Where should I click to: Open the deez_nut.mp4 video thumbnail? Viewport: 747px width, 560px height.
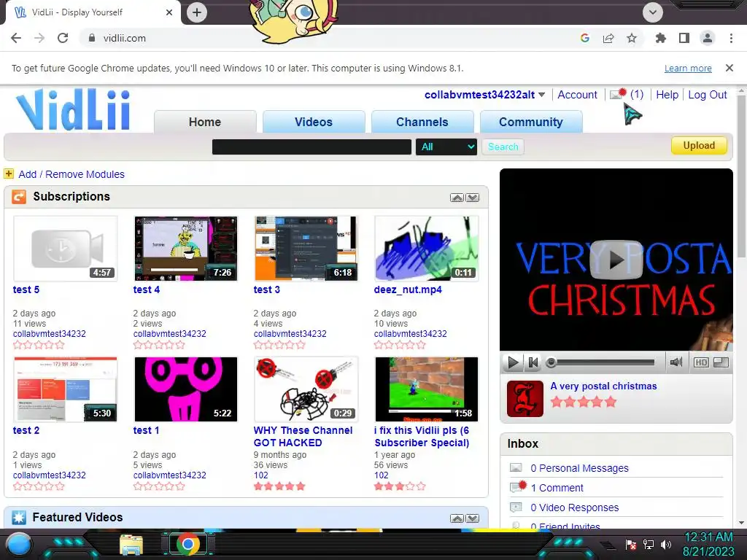pyautogui.click(x=426, y=248)
